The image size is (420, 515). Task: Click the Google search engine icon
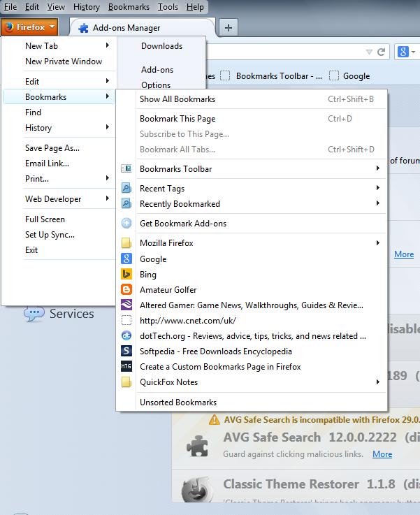point(403,52)
